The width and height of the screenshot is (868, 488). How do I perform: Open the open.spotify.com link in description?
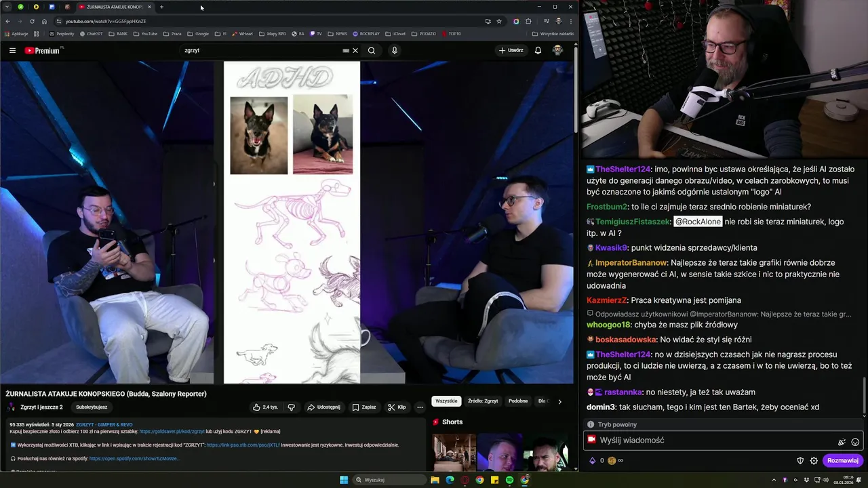(x=134, y=459)
